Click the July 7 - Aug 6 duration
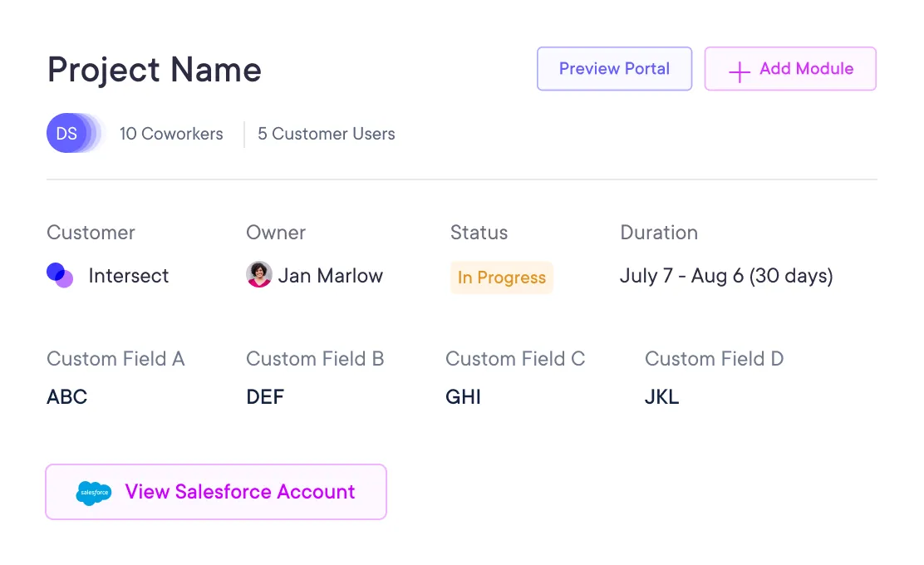 [725, 276]
